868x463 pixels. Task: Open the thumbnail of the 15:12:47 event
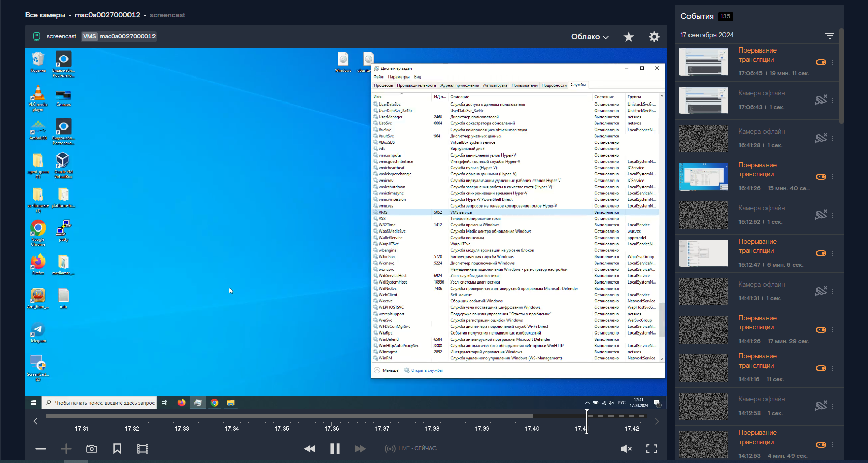(704, 253)
